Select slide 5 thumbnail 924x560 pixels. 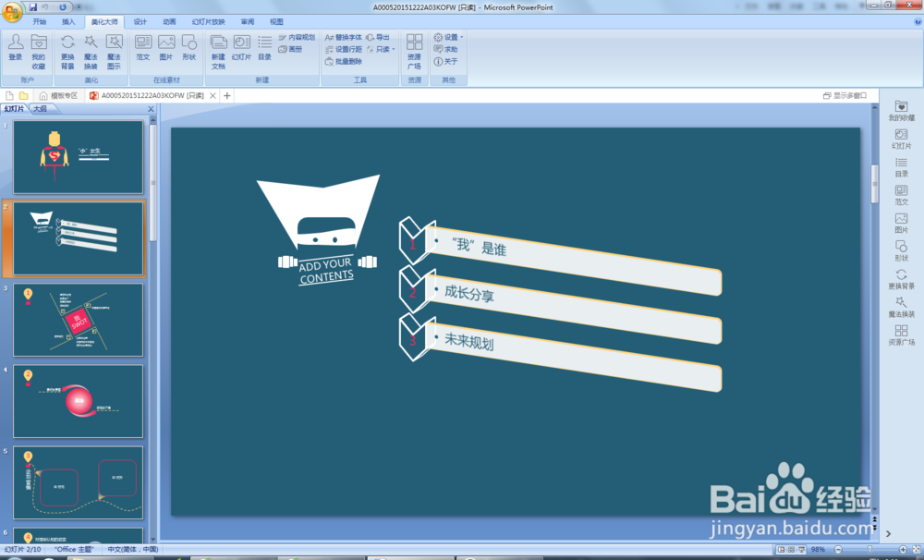79,482
